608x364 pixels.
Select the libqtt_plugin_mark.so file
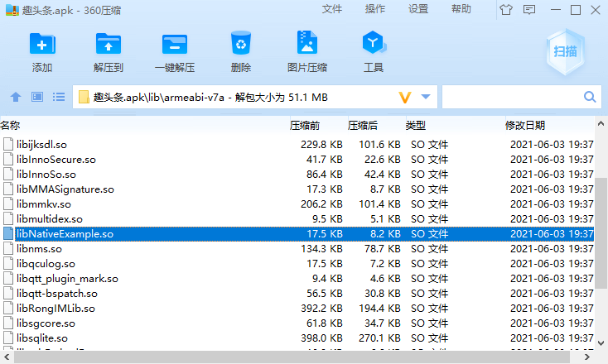pos(67,279)
